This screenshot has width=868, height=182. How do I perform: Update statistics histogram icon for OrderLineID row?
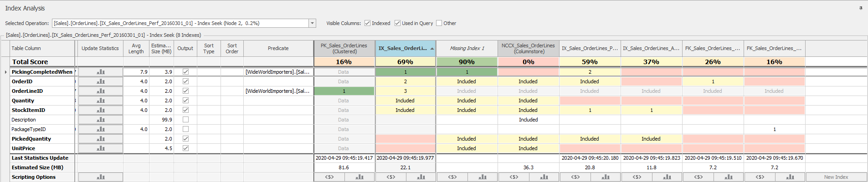[101, 91]
